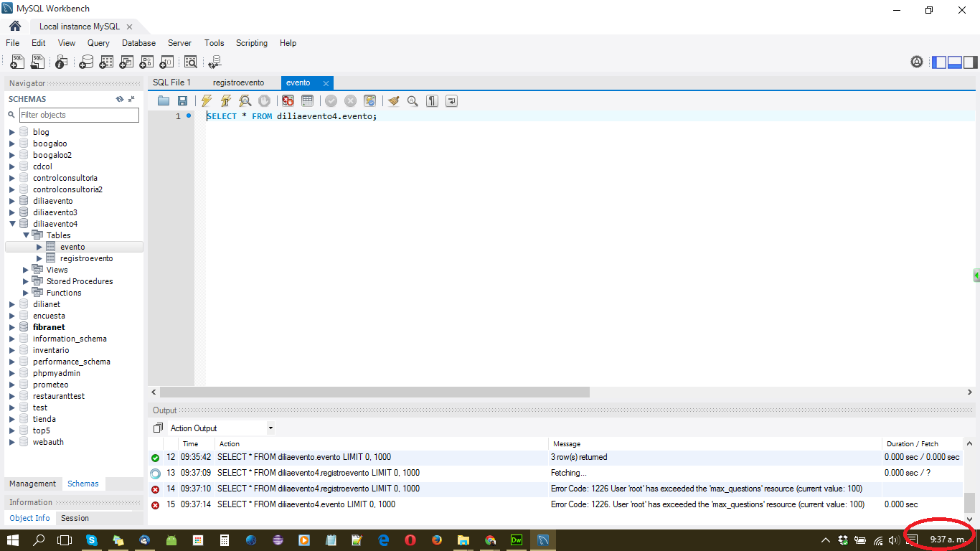Commit the transaction (check mark icon)
980x551 pixels.
coord(331,101)
